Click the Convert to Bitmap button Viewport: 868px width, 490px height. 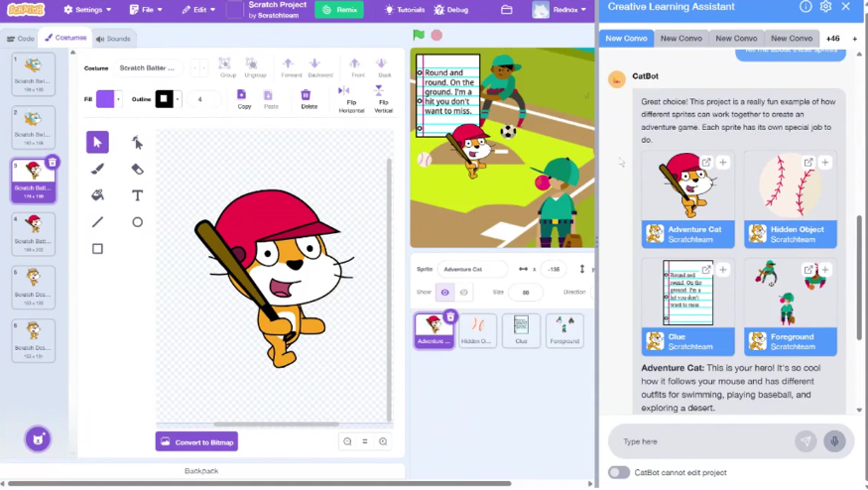click(x=196, y=441)
